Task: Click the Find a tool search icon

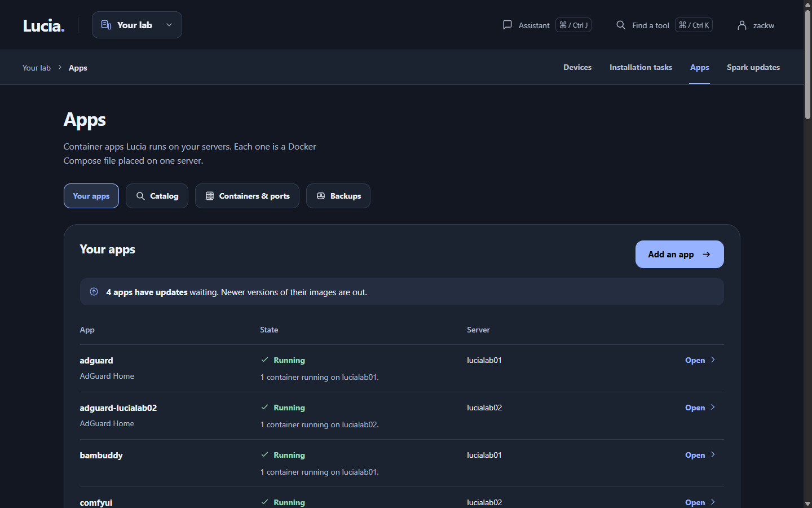Action: coord(621,25)
